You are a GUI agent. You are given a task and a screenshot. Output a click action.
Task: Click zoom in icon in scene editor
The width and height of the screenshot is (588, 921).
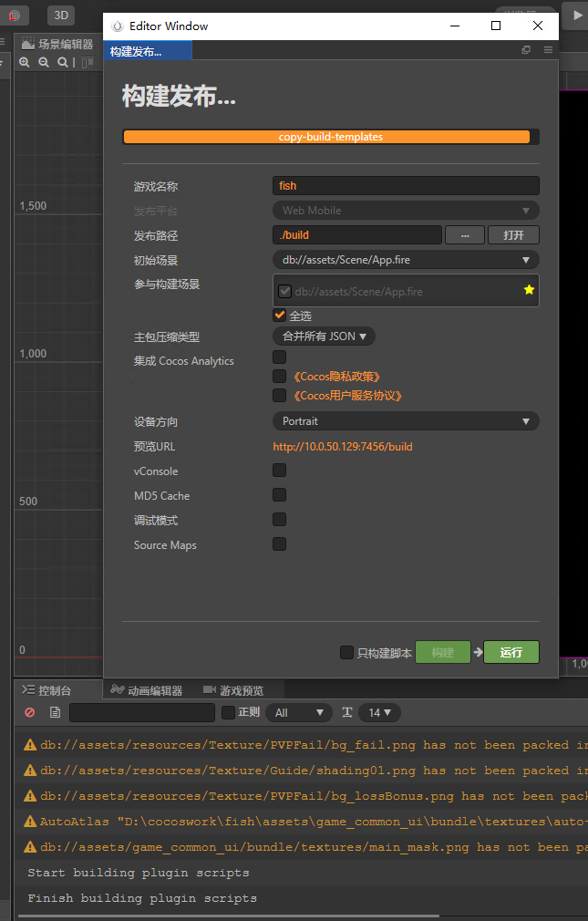click(24, 62)
